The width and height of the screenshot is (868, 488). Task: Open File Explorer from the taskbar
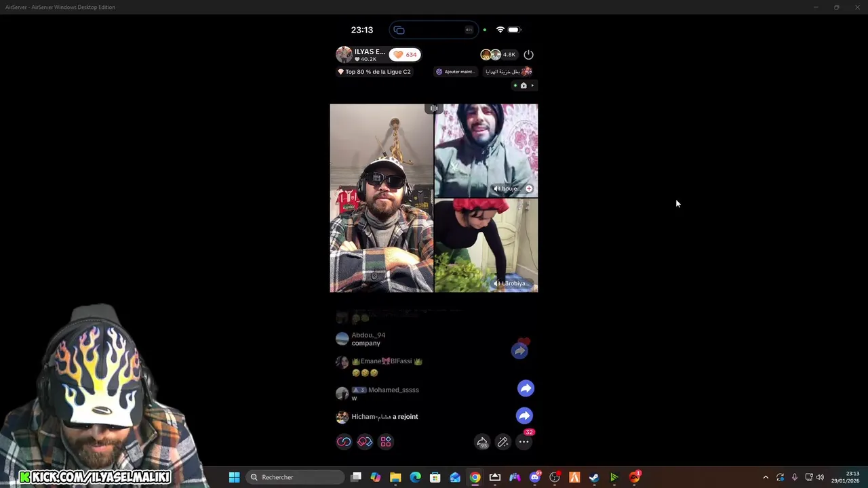click(395, 477)
